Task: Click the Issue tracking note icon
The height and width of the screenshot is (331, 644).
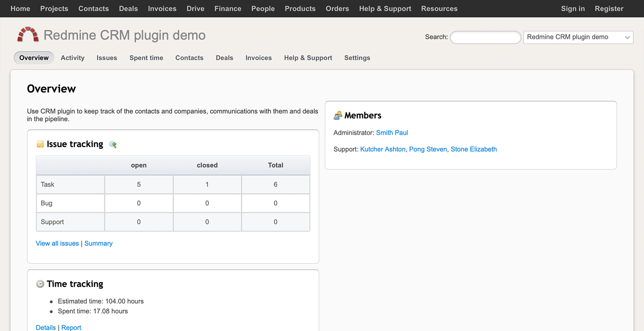Action: (x=40, y=144)
